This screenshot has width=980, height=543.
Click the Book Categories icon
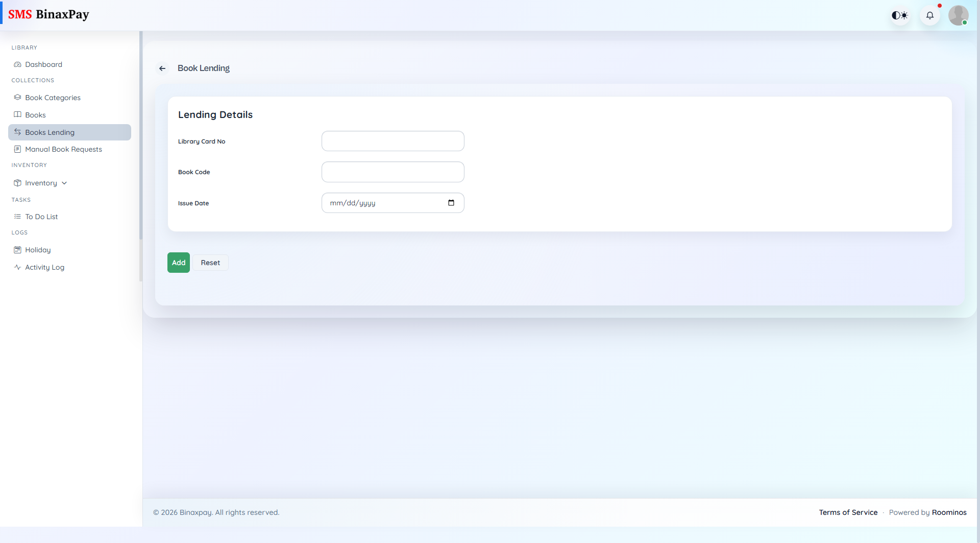click(17, 97)
